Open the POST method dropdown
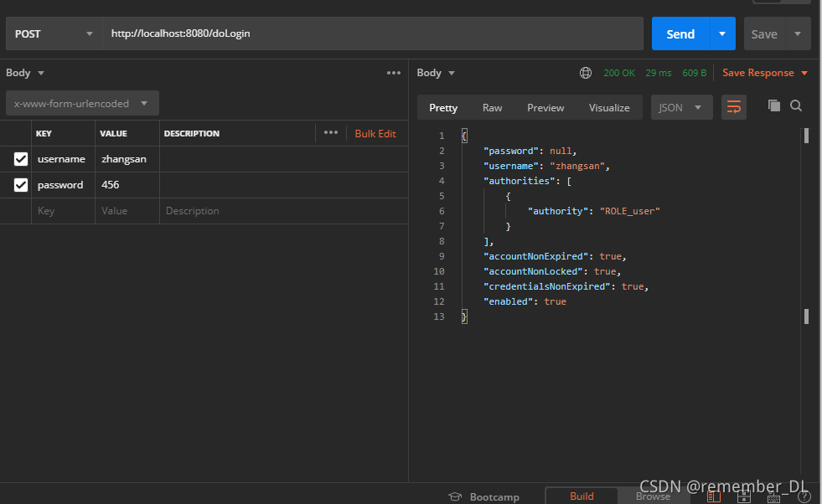The image size is (822, 504). 54,33
